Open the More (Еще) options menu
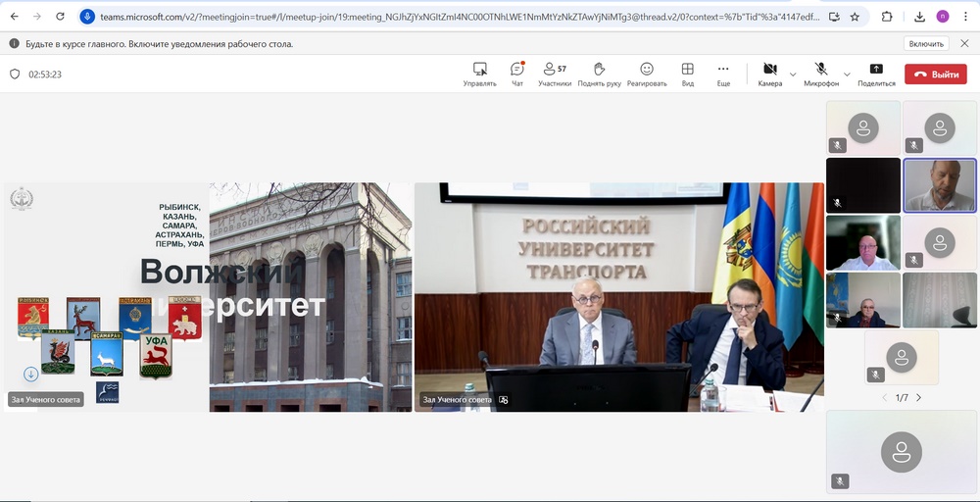The image size is (980, 502). (723, 74)
